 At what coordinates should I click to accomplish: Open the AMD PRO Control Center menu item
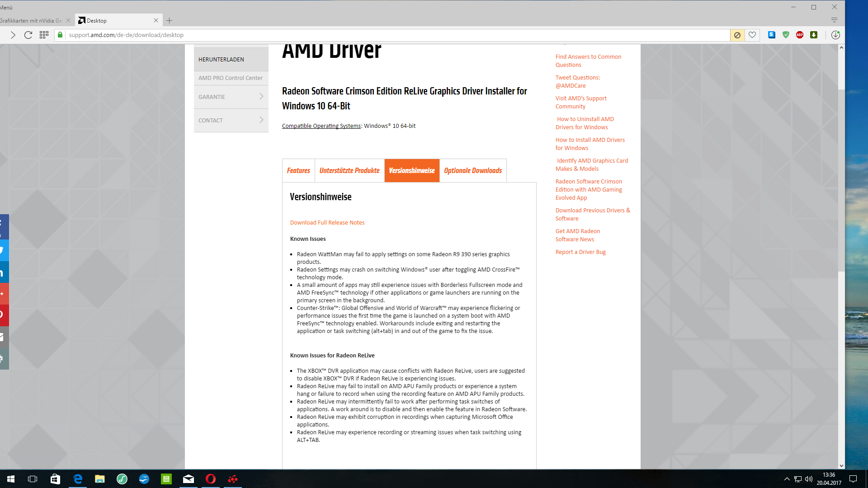[x=231, y=78]
